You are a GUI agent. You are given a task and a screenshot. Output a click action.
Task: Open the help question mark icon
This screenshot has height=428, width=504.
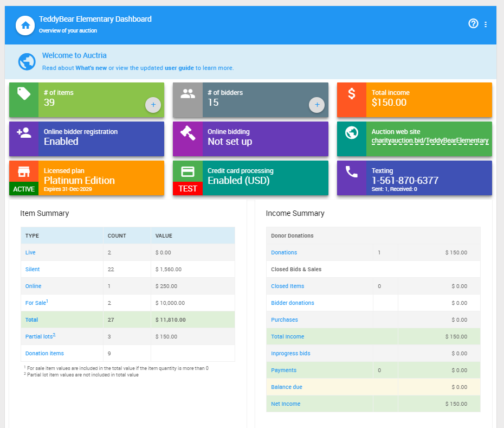click(x=473, y=23)
